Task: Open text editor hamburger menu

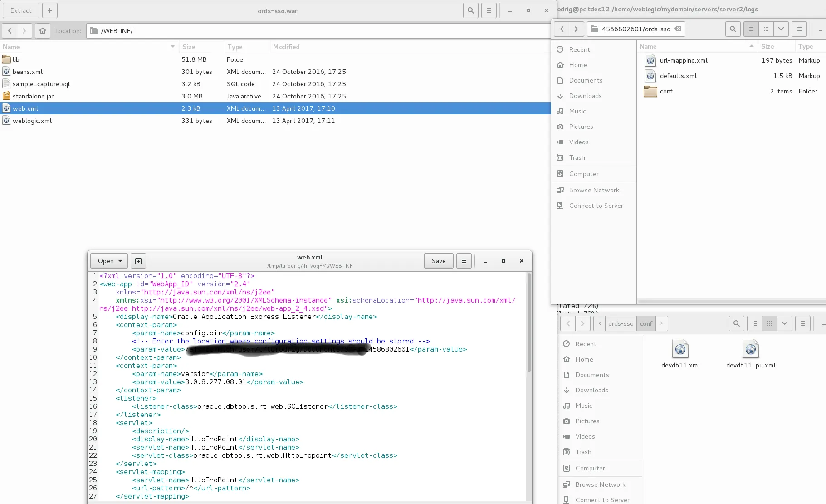Action: [x=464, y=261]
